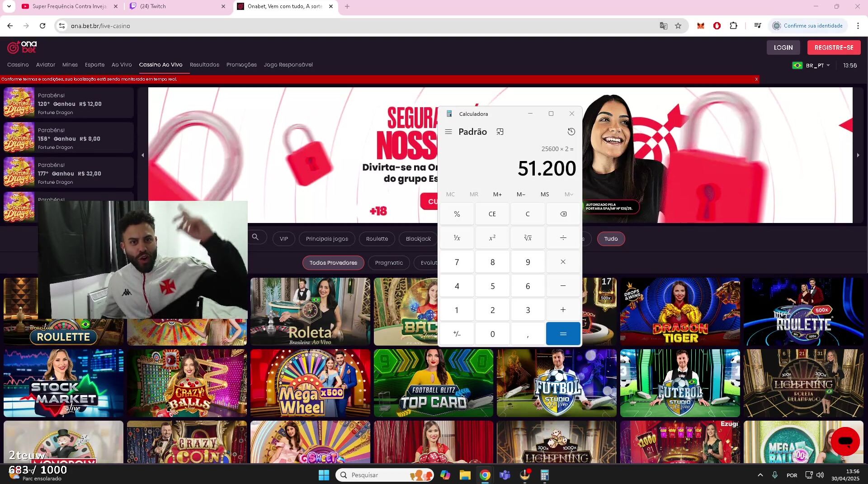Open the live chat support bubble
The height and width of the screenshot is (484, 868).
(x=845, y=441)
